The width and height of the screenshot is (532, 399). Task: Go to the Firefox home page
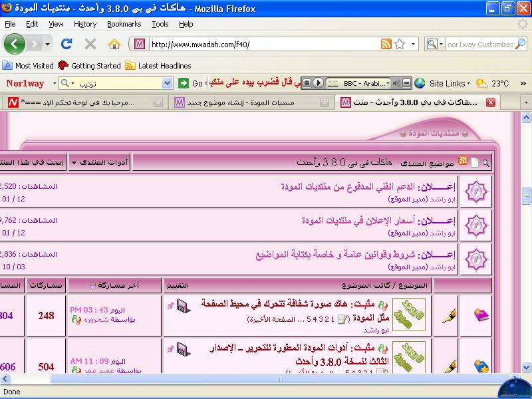click(114, 44)
